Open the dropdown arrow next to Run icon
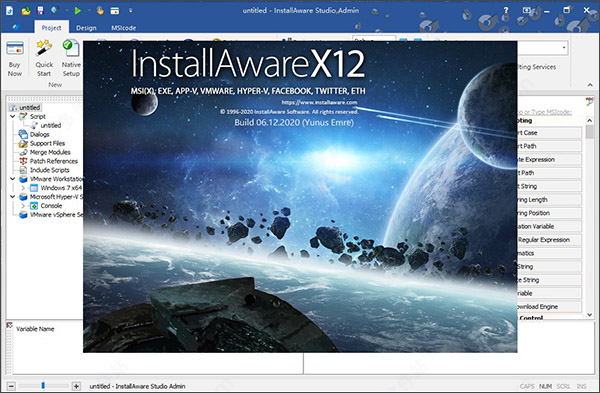The width and height of the screenshot is (600, 393). click(89, 11)
